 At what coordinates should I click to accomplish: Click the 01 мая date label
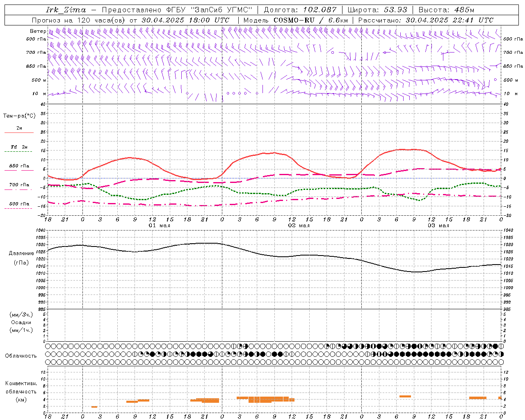[x=159, y=226]
